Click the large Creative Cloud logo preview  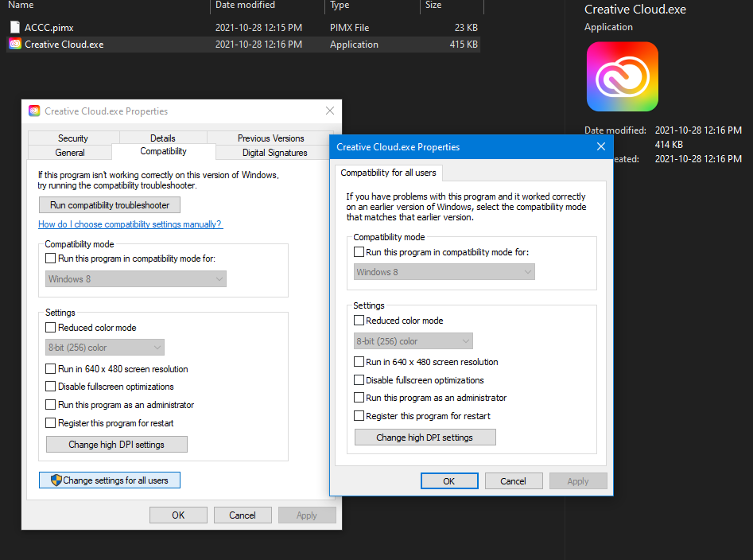tap(622, 76)
